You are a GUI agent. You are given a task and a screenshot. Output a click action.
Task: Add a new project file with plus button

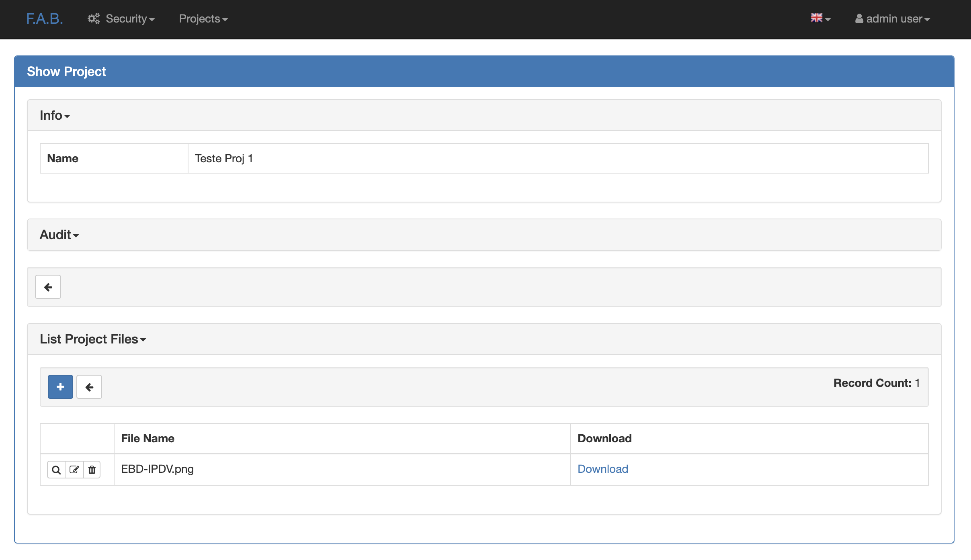(60, 386)
